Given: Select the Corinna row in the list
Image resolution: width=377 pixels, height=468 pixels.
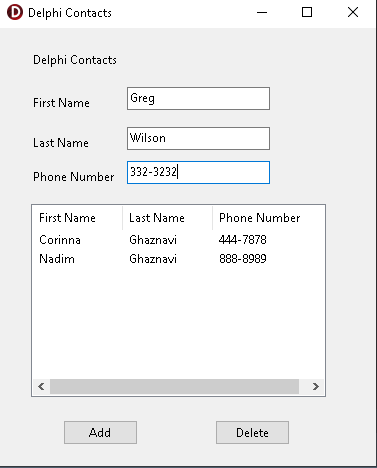Looking at the screenshot, I should click(x=178, y=240).
